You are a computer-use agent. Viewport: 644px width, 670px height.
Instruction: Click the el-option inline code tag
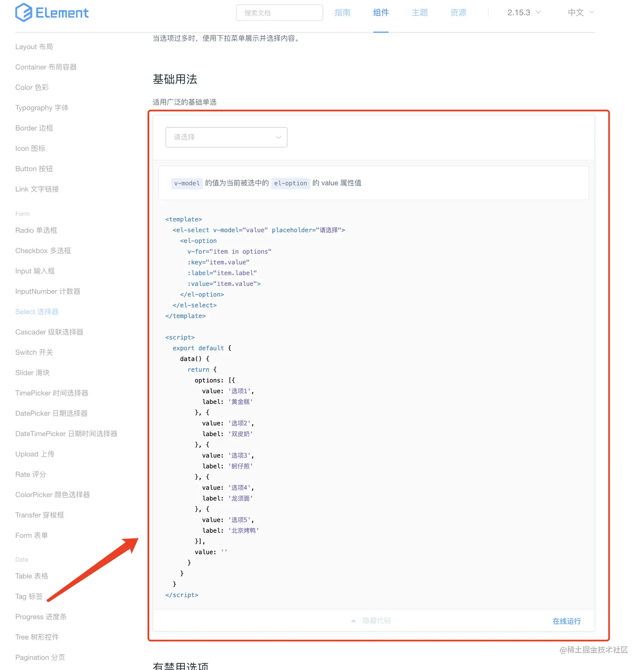tap(290, 183)
